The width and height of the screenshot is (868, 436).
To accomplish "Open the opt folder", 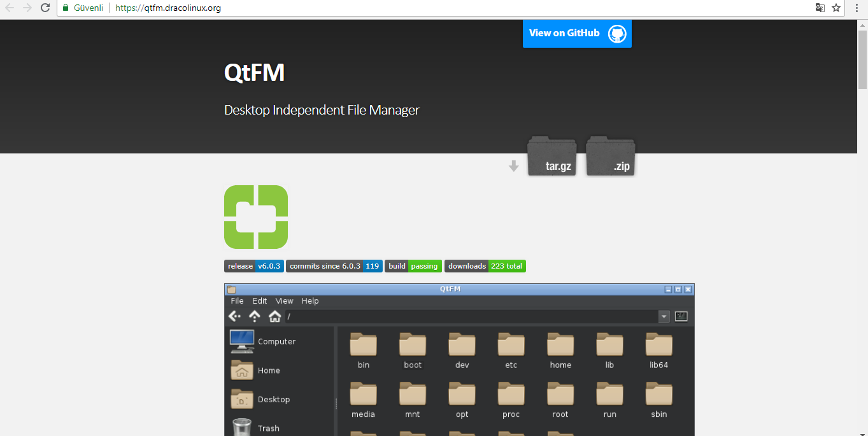I will (x=462, y=400).
